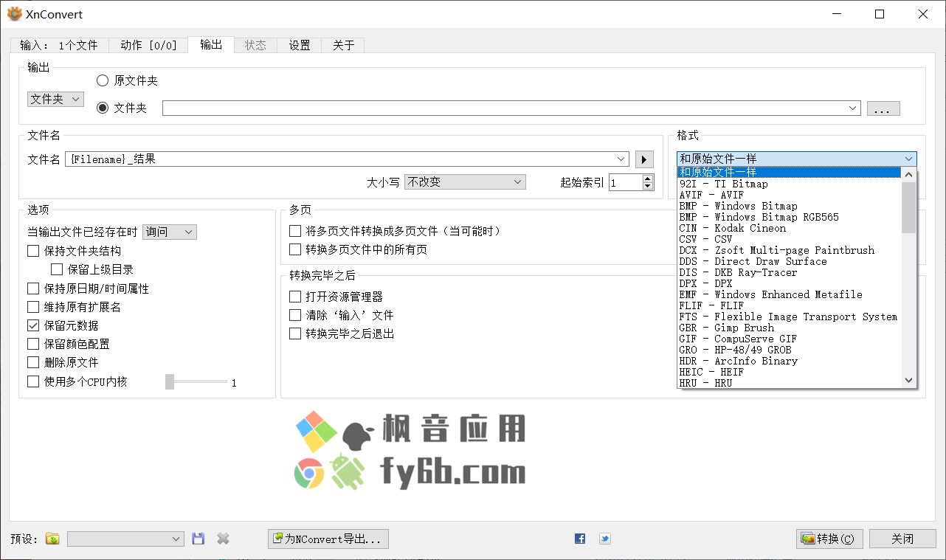Click the filename variable arrow button
Screen dimensions: 946x560
[x=644, y=159]
